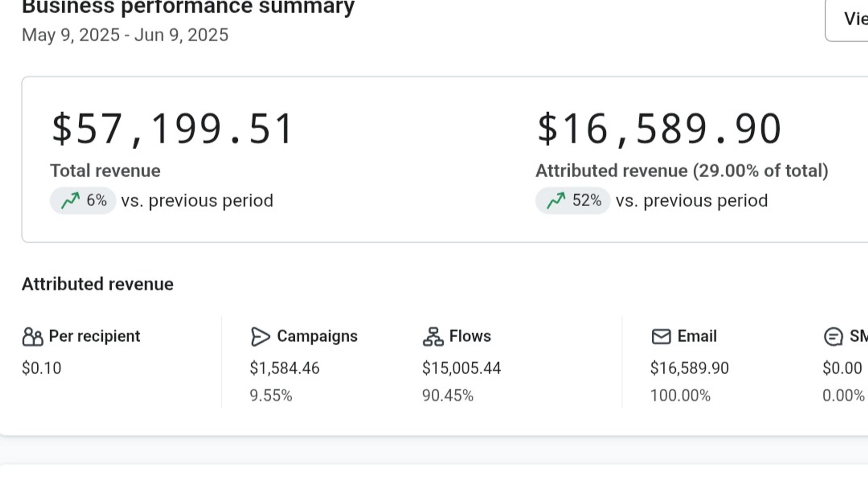Click the May 9 - Jun 9 date range
This screenshot has width=868, height=488.
click(125, 35)
